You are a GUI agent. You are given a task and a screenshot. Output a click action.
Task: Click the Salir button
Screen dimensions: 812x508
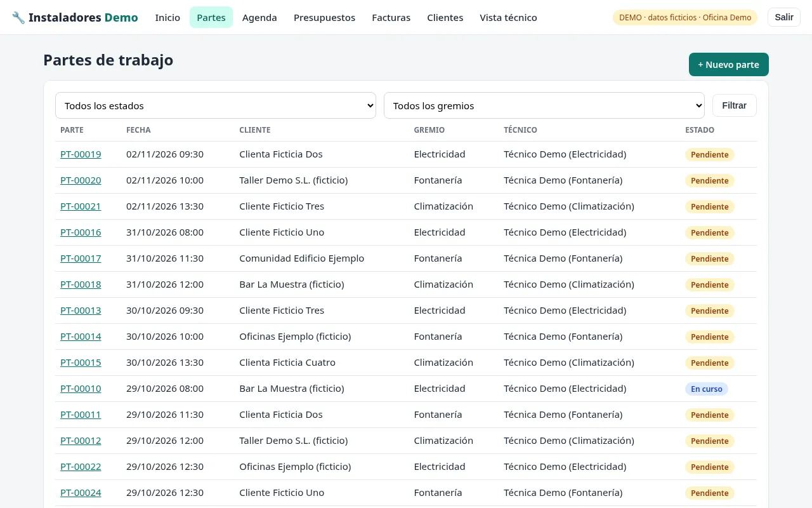pos(784,17)
